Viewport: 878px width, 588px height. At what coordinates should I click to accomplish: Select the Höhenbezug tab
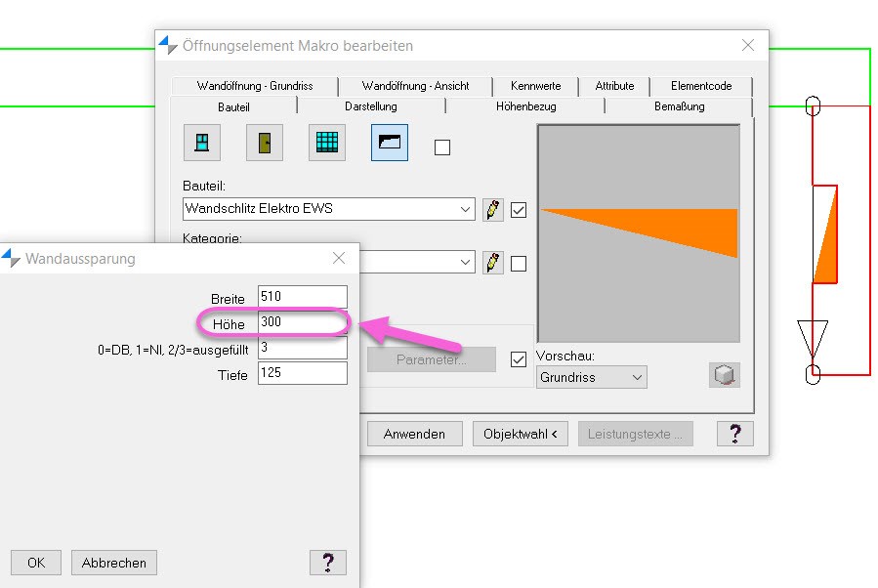(525, 106)
